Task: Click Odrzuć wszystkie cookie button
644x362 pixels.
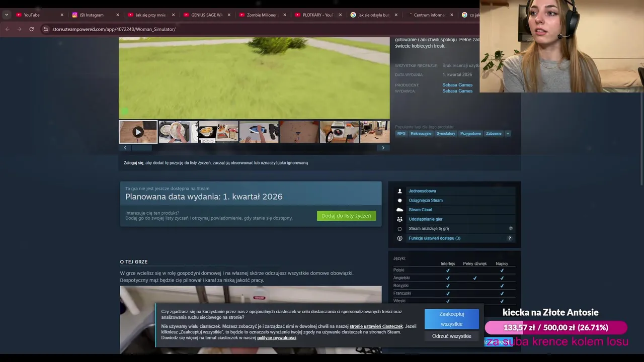Action: tap(452, 336)
